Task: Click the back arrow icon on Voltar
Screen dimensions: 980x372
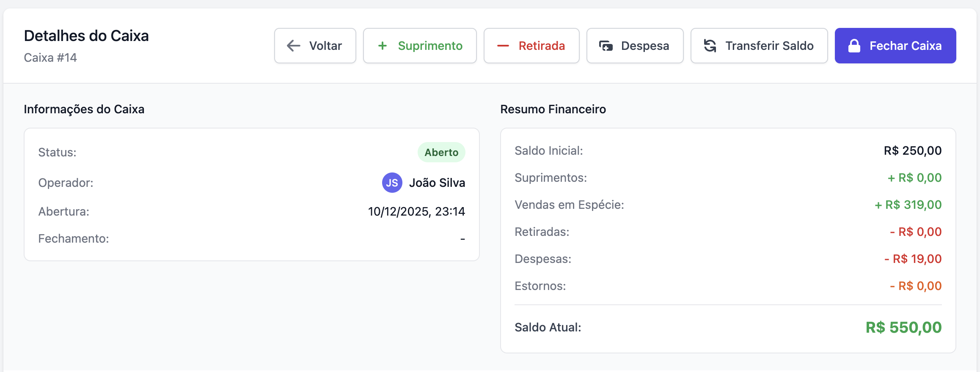Action: 294,46
